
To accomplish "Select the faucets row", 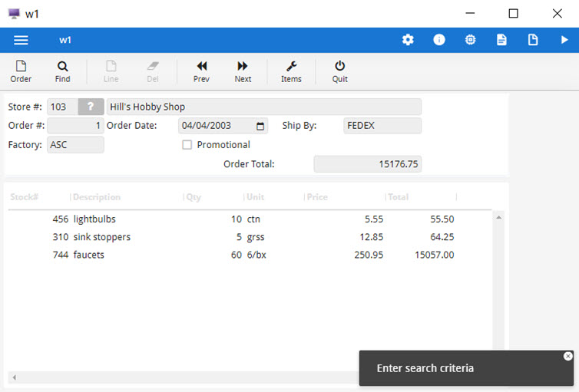I will click(x=250, y=255).
